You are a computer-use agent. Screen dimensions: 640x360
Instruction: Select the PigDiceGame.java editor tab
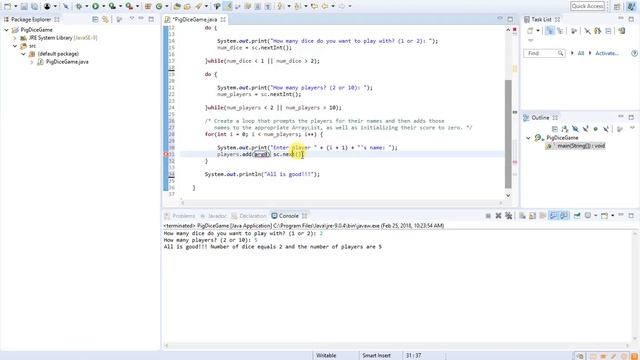coord(195,19)
